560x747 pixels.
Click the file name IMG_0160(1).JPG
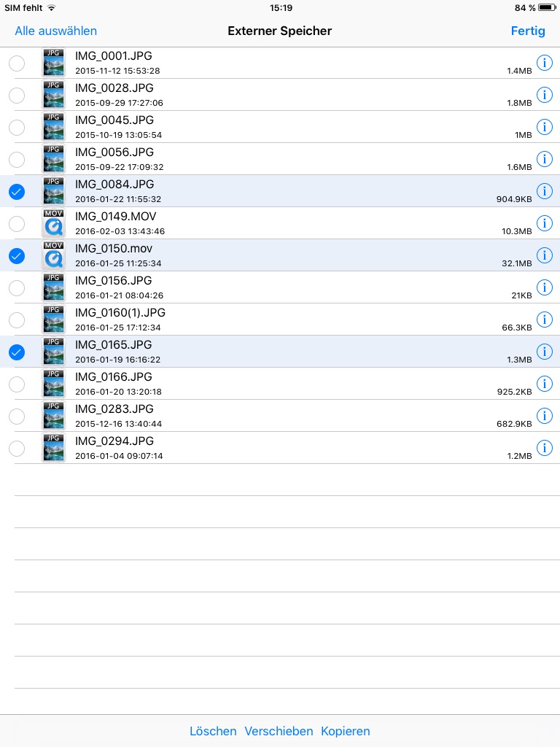tap(120, 312)
